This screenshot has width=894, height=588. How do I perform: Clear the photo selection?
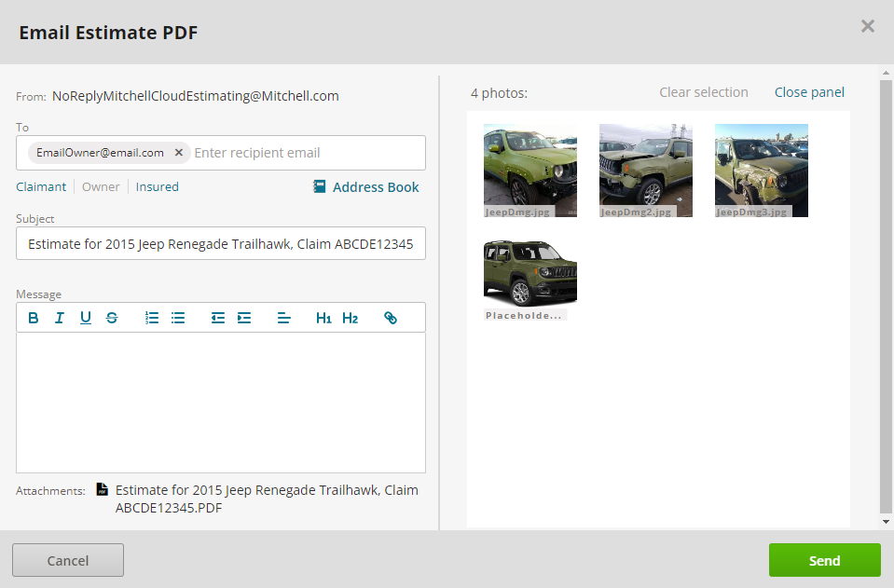click(704, 92)
